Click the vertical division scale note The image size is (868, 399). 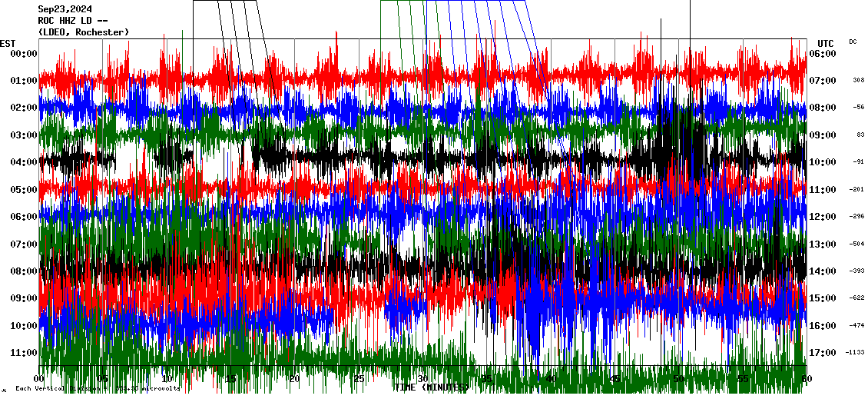[98, 389]
